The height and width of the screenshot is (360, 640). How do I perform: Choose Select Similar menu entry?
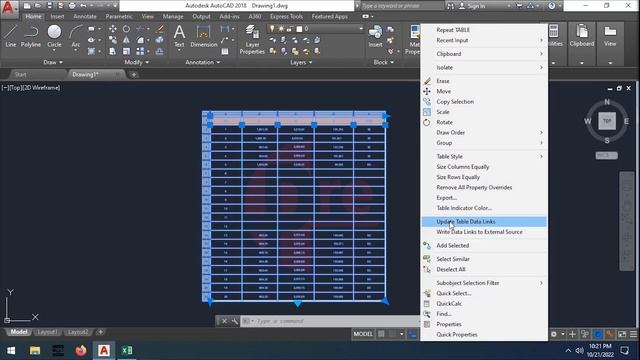coord(484,259)
